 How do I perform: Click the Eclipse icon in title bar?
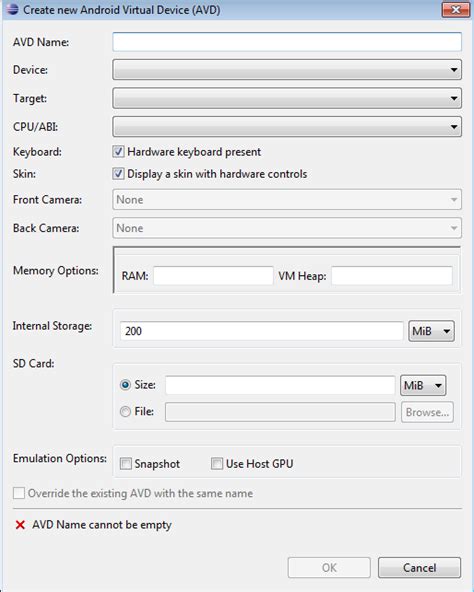click(x=12, y=9)
